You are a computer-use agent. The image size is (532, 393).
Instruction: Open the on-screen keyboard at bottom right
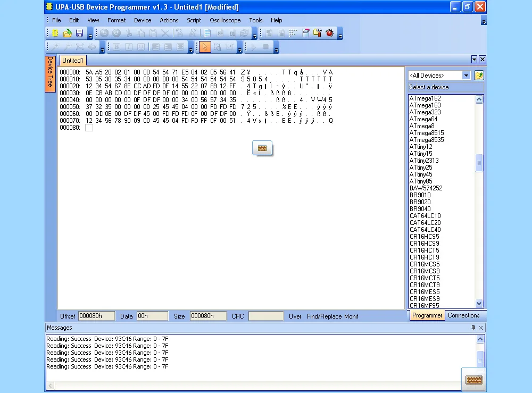pyautogui.click(x=473, y=380)
